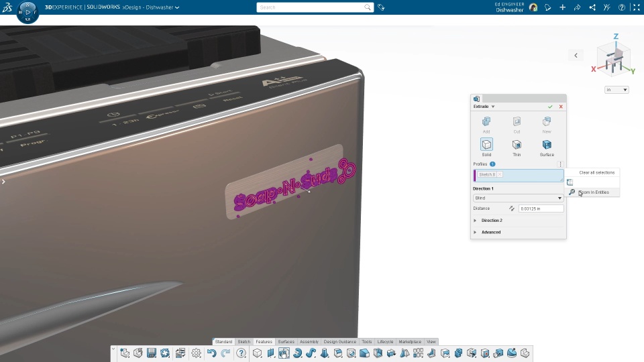Image resolution: width=644 pixels, height=362 pixels.
Task: Switch to the Sketch tab
Action: 244,341
